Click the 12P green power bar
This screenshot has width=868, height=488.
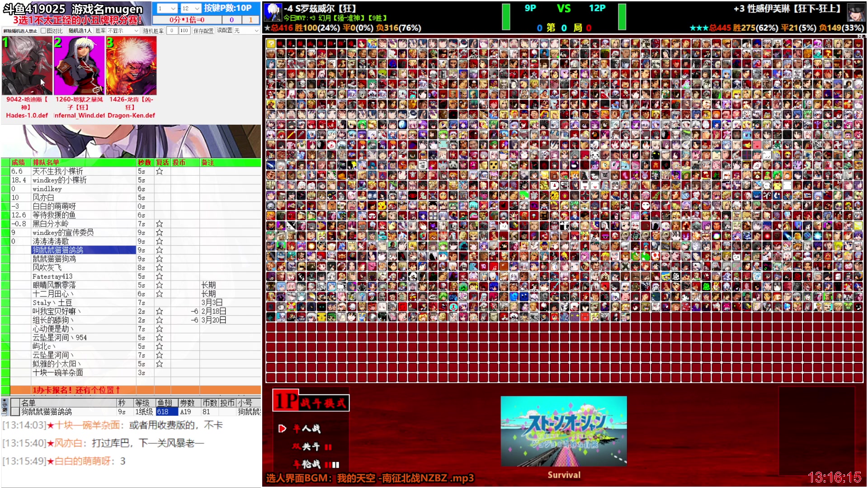tap(622, 17)
